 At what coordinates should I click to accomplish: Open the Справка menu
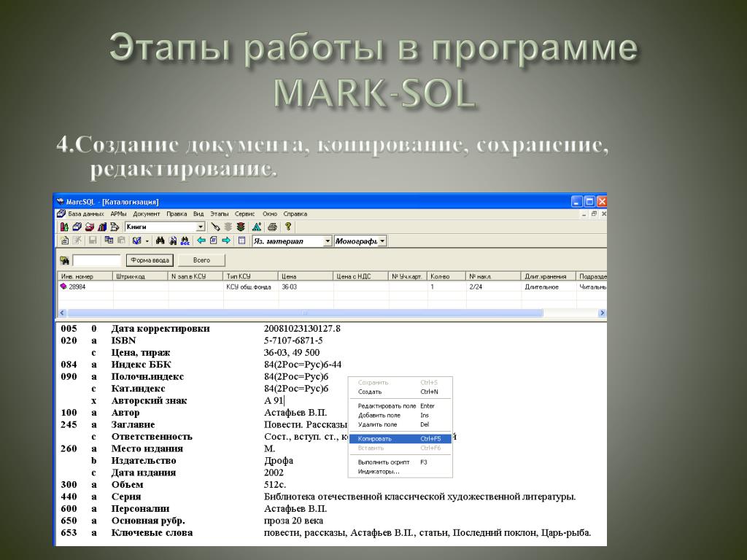click(x=295, y=214)
